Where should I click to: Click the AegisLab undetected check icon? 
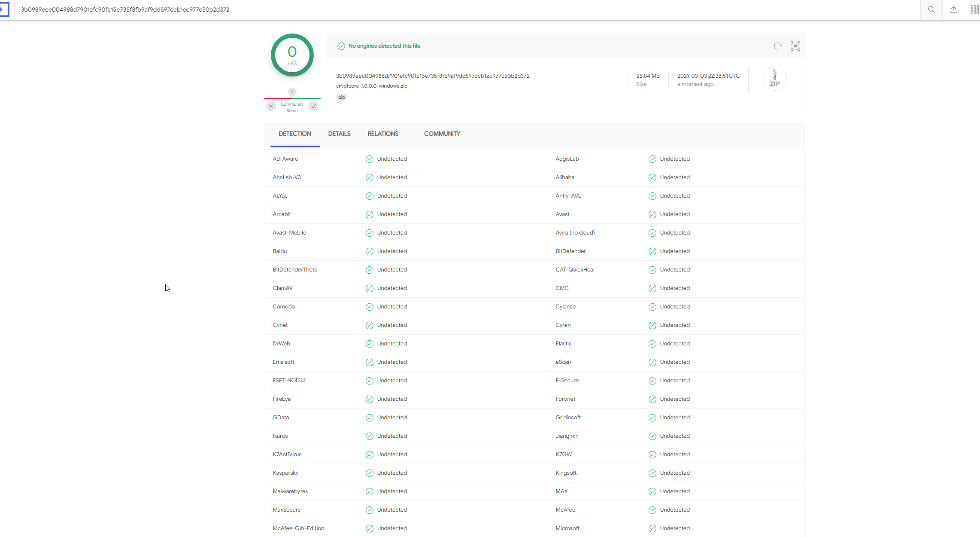pyautogui.click(x=652, y=159)
